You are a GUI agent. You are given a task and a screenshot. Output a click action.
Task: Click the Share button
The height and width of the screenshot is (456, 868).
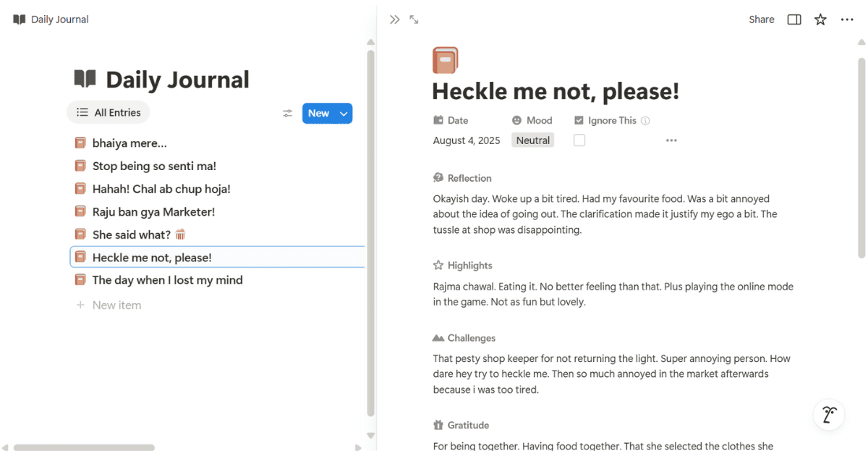761,20
